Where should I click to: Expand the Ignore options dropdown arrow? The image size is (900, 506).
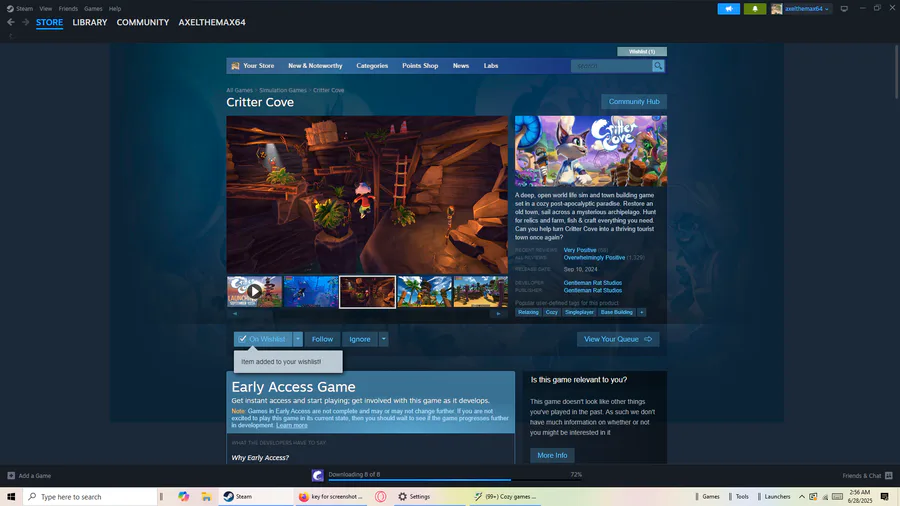(x=383, y=339)
